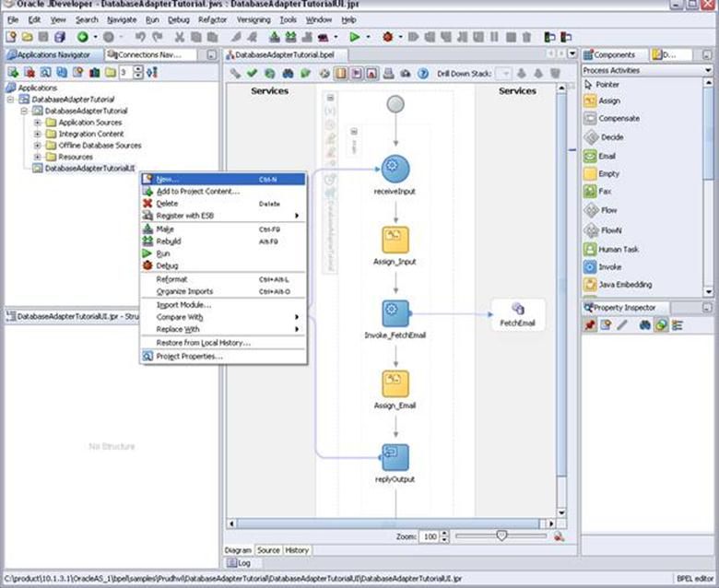
Task: Click the green Back navigation circle icon
Action: [x=83, y=37]
